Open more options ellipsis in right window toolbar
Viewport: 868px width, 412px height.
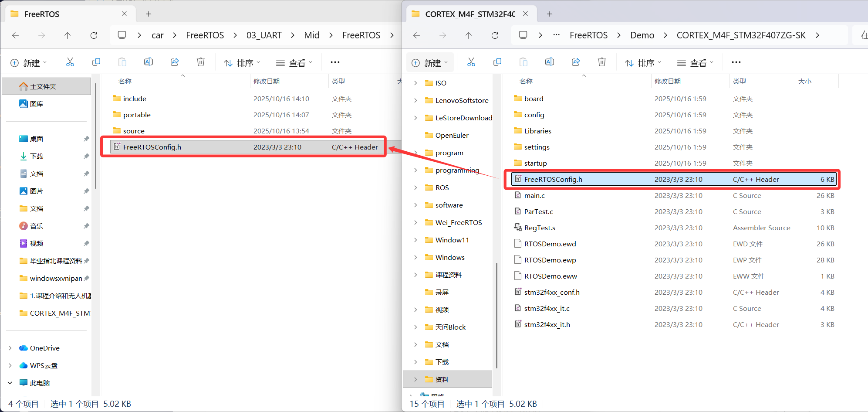(736, 62)
